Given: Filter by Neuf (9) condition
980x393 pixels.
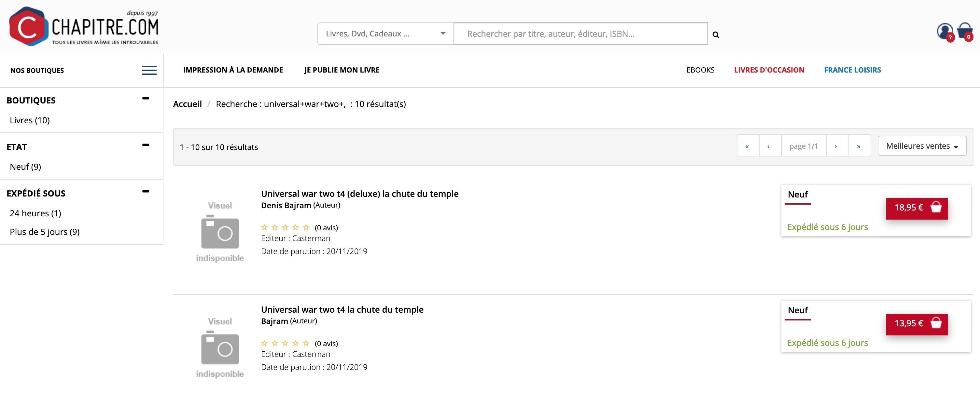Looking at the screenshot, I should tap(25, 167).
